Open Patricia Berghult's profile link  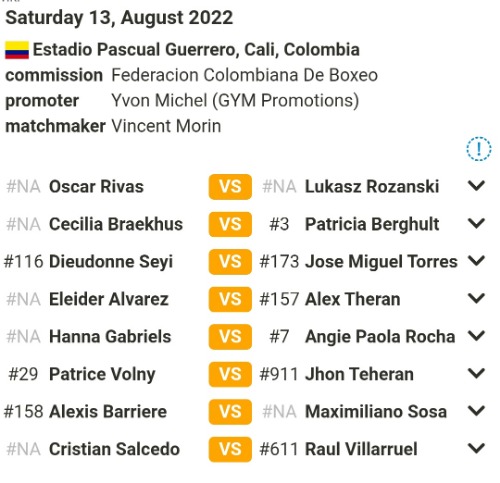point(372,224)
